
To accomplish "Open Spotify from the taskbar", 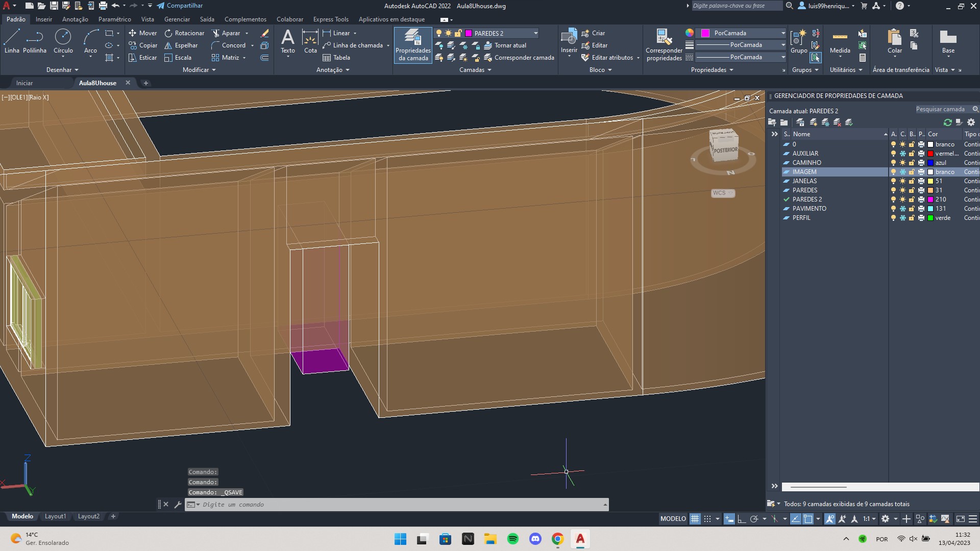I will click(512, 539).
